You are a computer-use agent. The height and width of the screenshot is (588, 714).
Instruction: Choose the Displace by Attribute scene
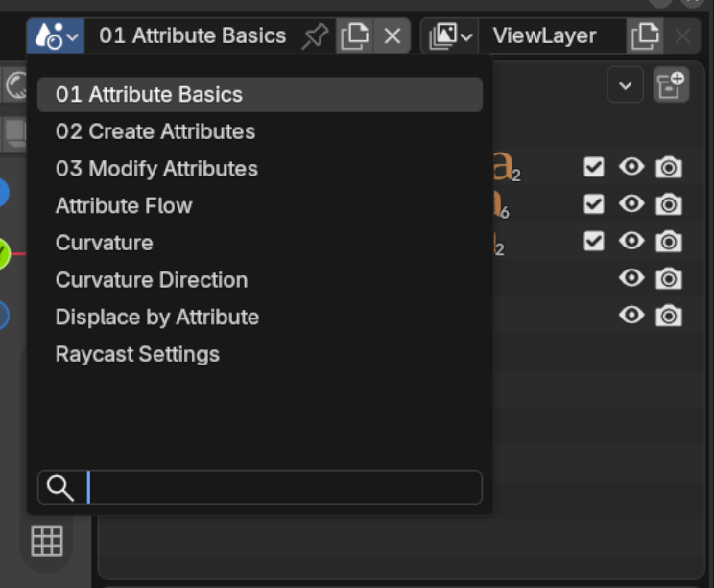tap(260, 318)
